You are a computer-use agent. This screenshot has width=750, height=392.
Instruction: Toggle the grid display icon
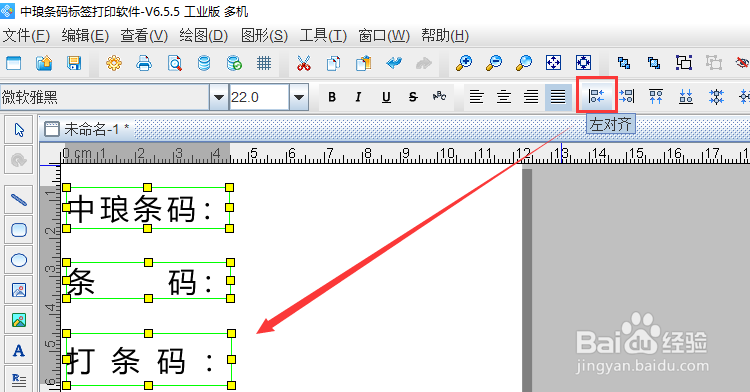click(264, 63)
